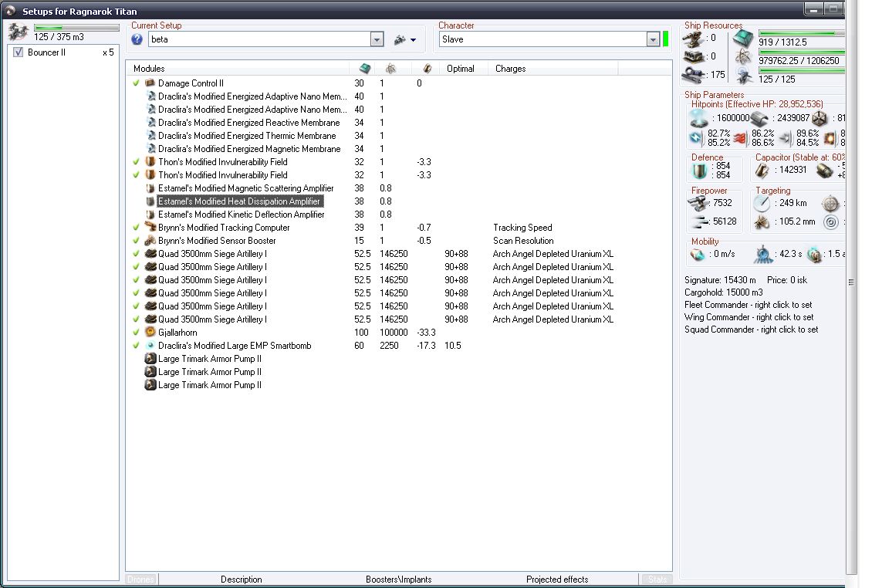This screenshot has width=882, height=588.
Task: Click the Gjallarhorn module icon
Action: tap(150, 332)
